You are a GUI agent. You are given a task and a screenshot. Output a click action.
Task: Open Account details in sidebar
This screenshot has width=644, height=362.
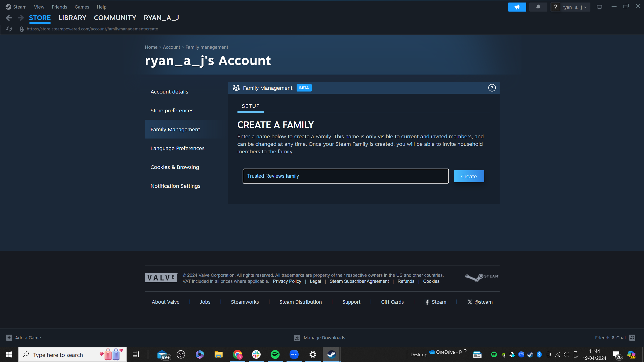point(186,92)
